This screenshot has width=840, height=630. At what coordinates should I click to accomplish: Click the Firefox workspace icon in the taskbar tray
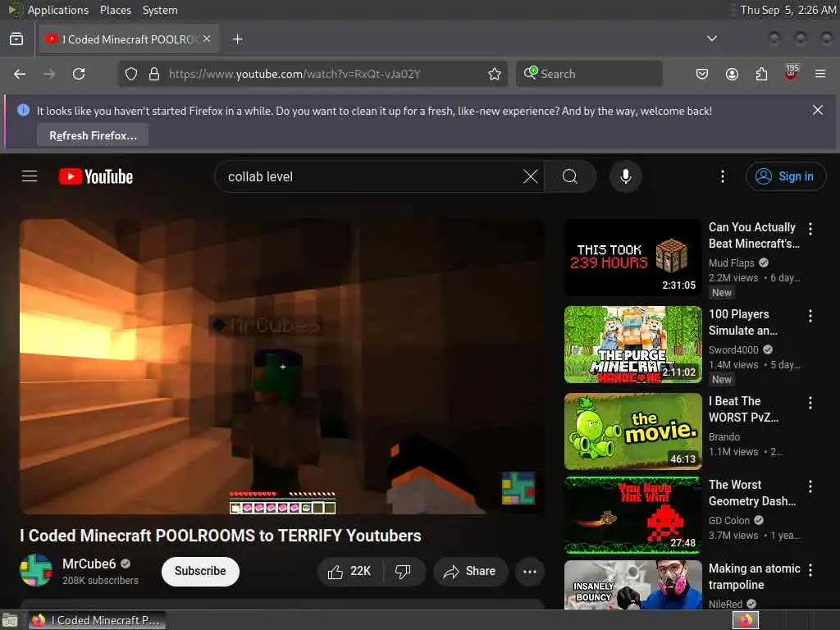click(746, 620)
